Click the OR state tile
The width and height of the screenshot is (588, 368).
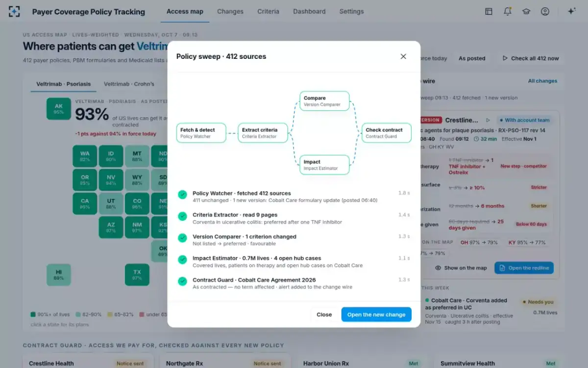(x=85, y=180)
